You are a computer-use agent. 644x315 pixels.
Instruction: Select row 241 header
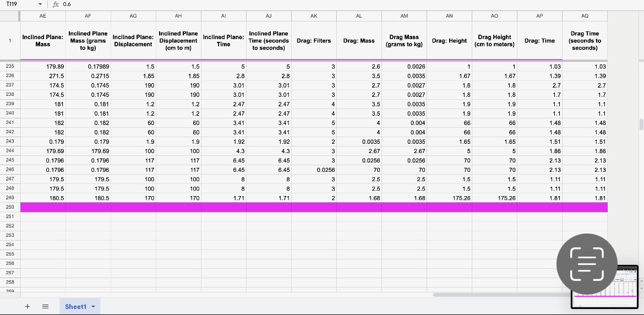click(10, 123)
